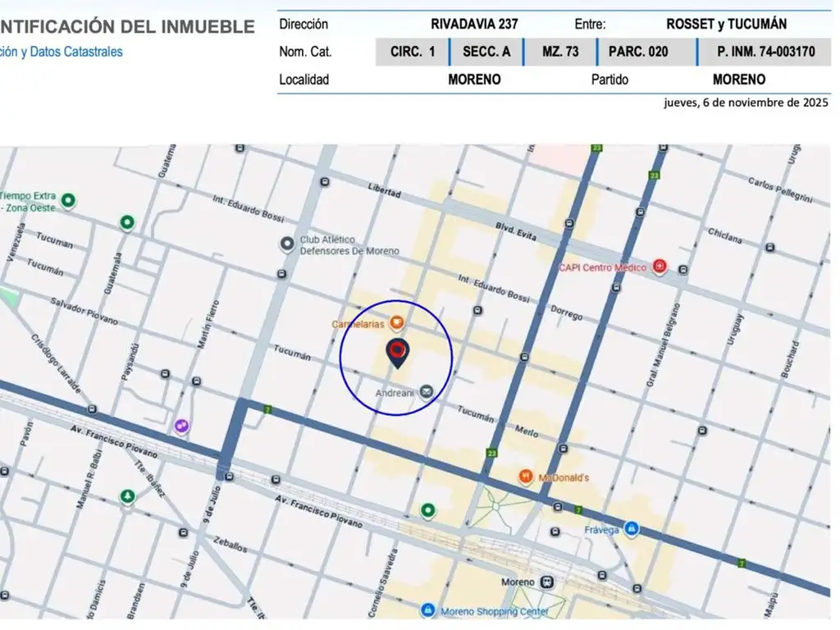Select the Carmelarias restaurant icon

tap(396, 323)
